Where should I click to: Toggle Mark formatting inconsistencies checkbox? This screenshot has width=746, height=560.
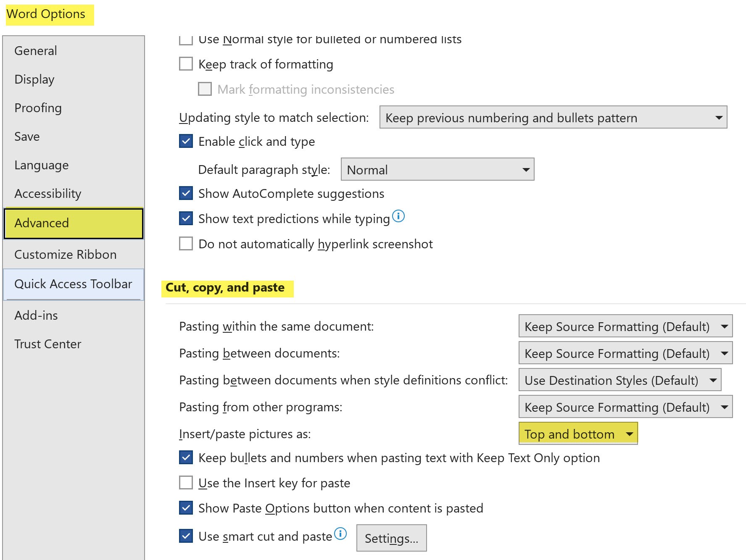[205, 89]
